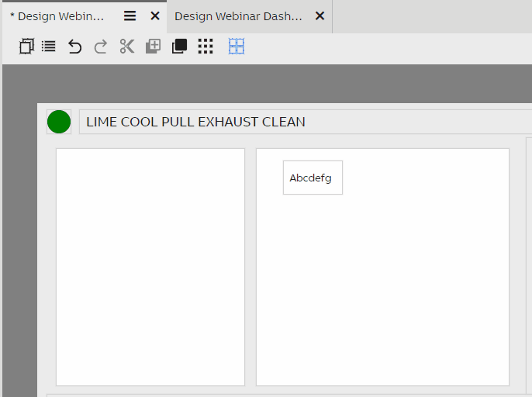Undo the last action
Screen dimensions: 532x397
click(x=74, y=47)
